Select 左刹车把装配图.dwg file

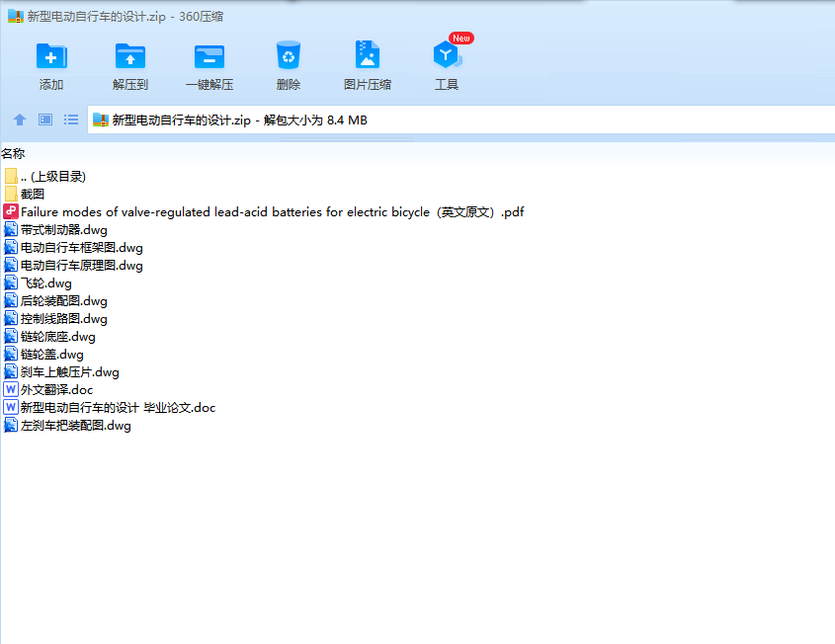(67, 426)
